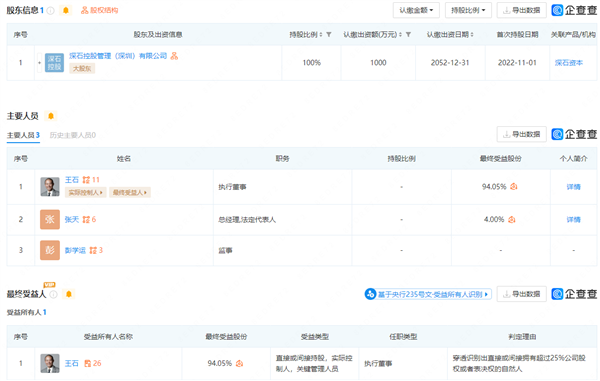Open 彭学运 profile link

click(x=75, y=251)
